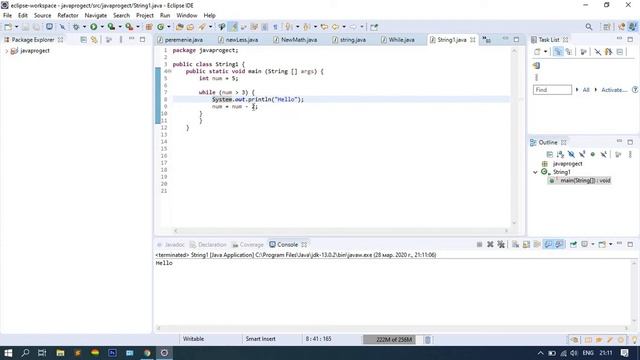Toggle Outline Focus on Active Task

point(618,154)
